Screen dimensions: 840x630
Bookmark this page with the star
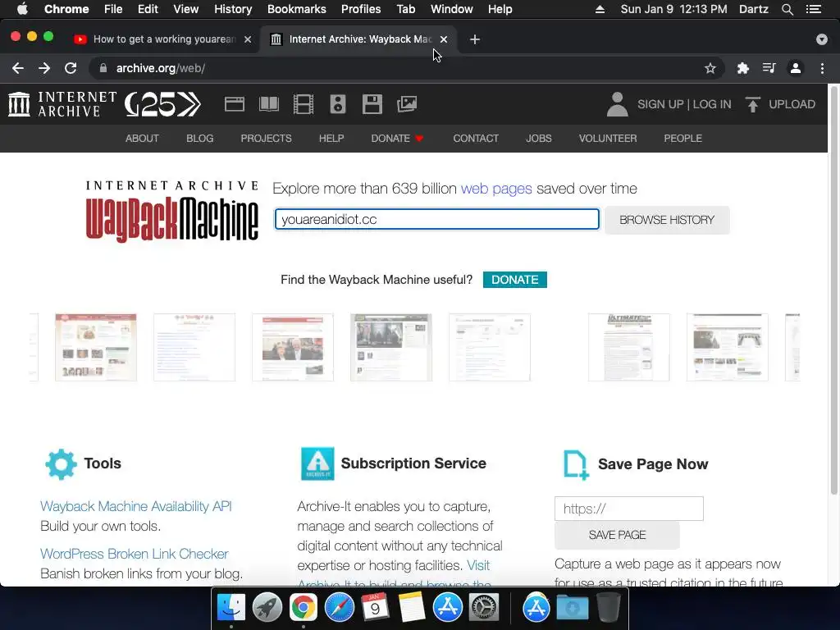coord(710,68)
